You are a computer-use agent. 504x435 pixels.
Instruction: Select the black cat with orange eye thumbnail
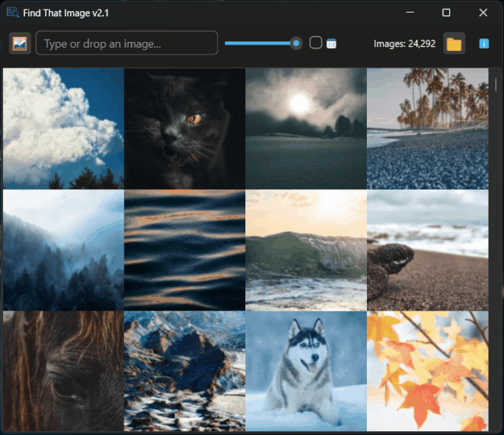click(184, 128)
